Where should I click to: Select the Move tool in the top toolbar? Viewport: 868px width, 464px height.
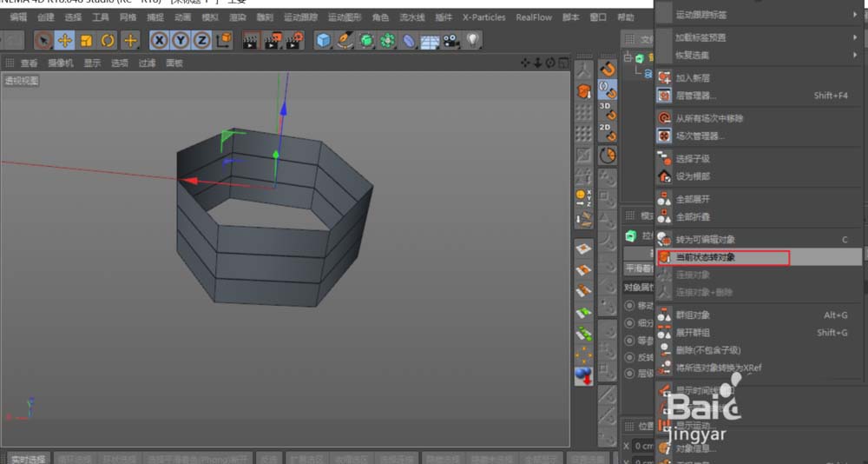point(65,40)
